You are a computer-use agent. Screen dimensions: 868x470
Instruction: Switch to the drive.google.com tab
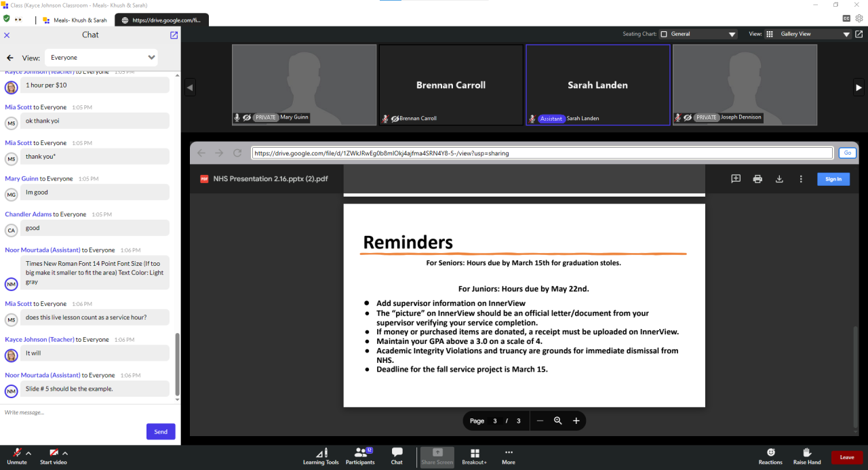tap(162, 20)
